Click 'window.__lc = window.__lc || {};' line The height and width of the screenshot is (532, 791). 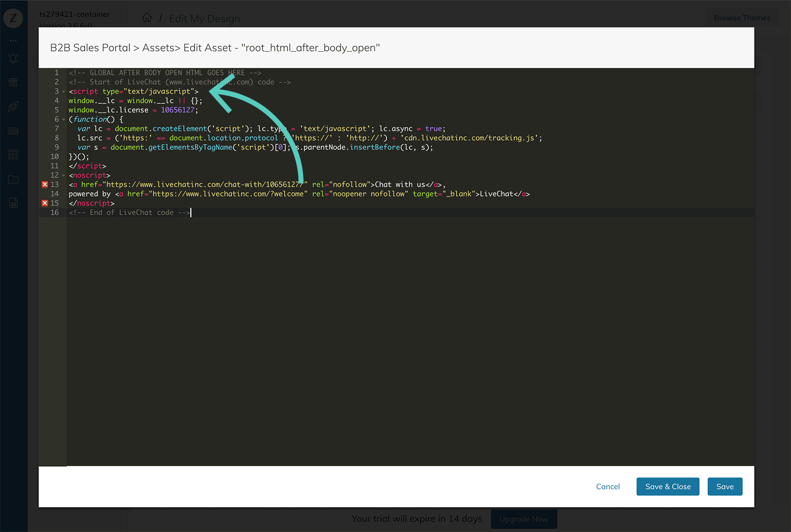coord(136,101)
